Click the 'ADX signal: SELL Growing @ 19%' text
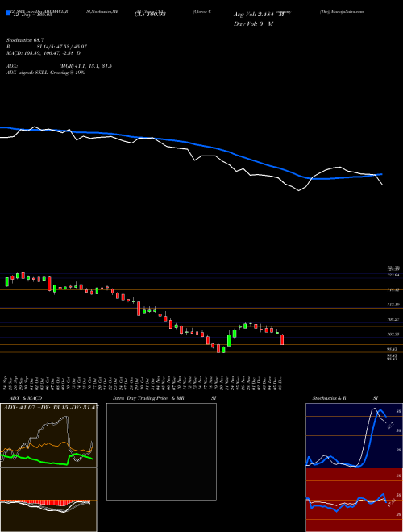Image resolution: width=403 pixels, height=532 pixels. 45,73
